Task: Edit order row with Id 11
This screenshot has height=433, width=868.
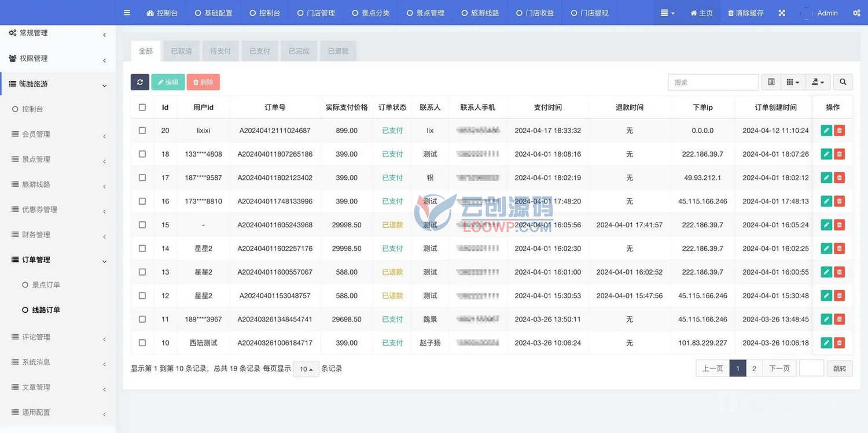Action: [826, 319]
